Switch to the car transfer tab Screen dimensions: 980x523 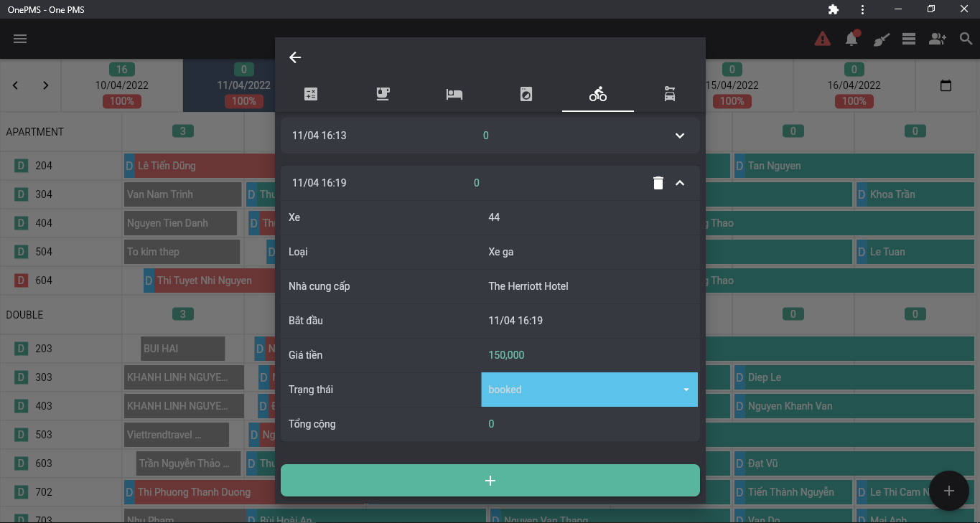[670, 94]
